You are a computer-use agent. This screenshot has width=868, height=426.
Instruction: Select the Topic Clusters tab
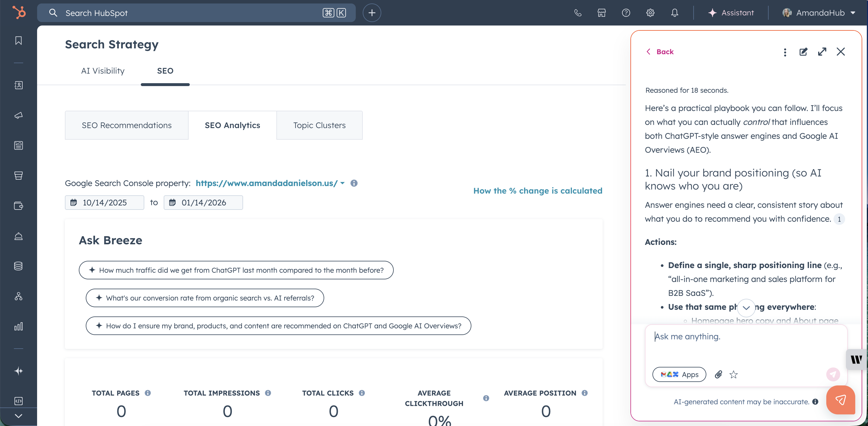tap(319, 125)
